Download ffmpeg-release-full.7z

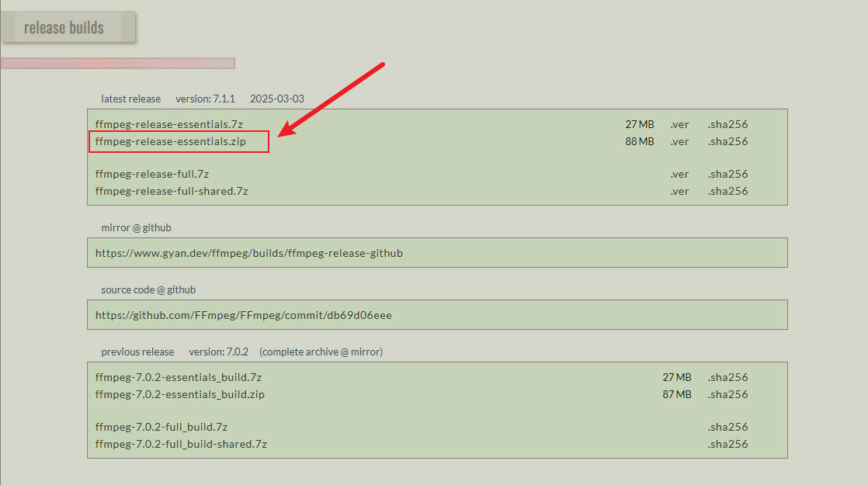pyautogui.click(x=151, y=174)
